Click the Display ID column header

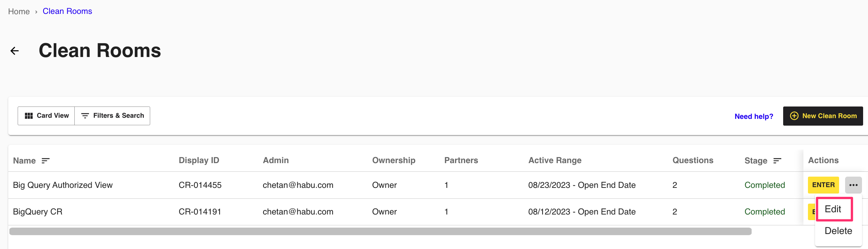pos(199,160)
